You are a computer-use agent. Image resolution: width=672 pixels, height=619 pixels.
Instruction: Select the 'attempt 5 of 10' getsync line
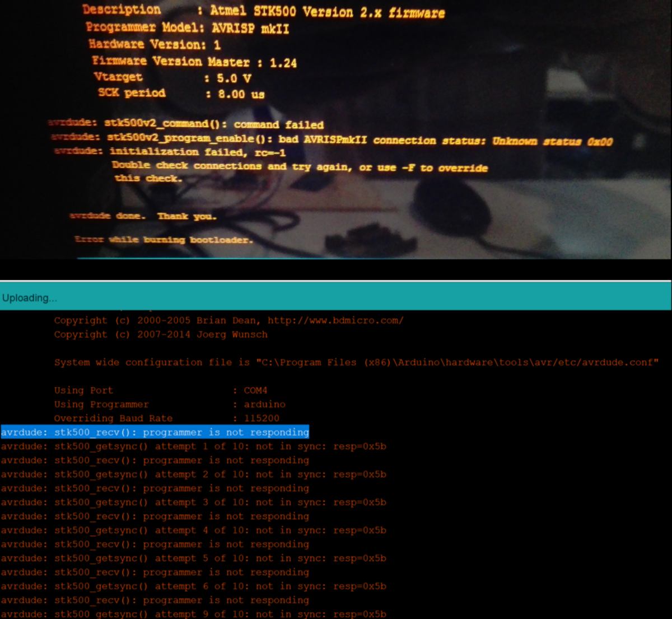tap(194, 559)
